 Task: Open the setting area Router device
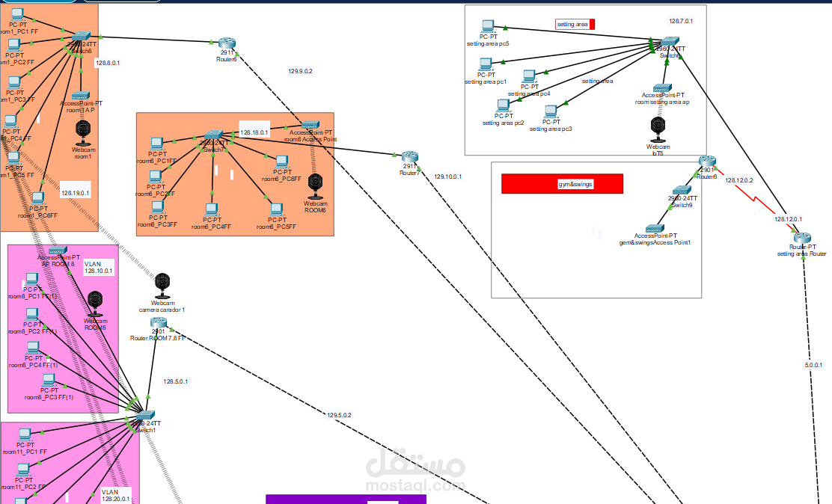802,238
